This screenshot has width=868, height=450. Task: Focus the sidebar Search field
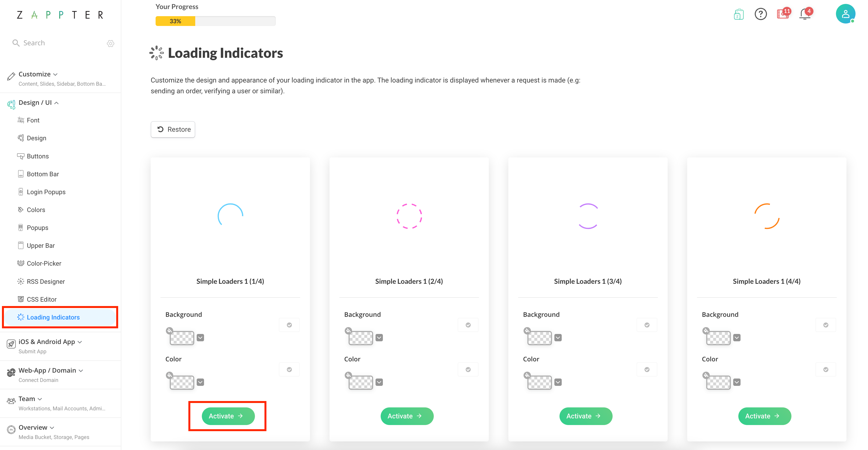pos(59,43)
